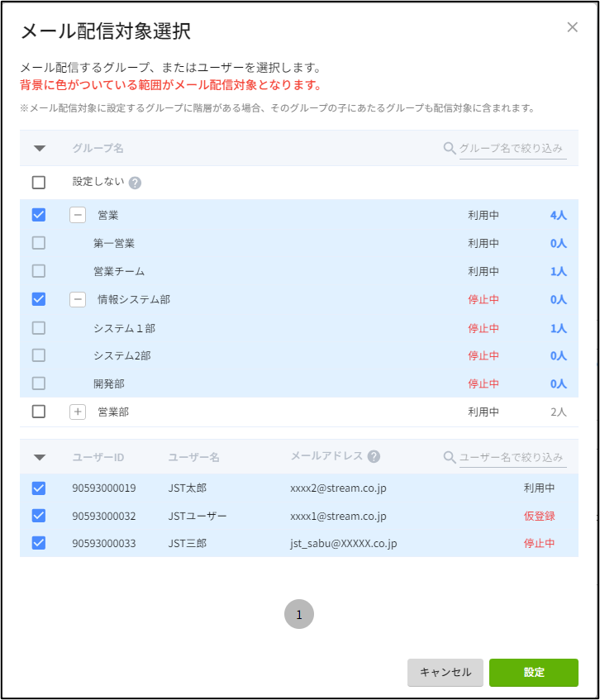This screenshot has width=600, height=700.
Task: Click 利用中 status of 営業部
Action: 483,412
